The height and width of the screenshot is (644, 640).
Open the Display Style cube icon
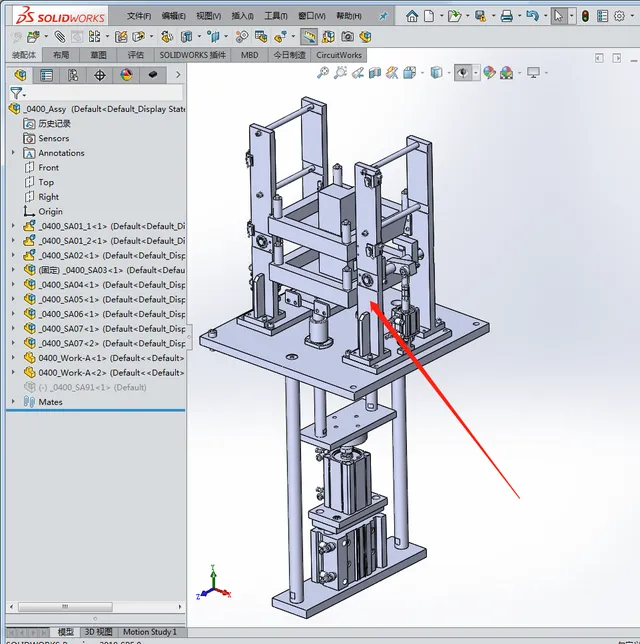[436, 73]
